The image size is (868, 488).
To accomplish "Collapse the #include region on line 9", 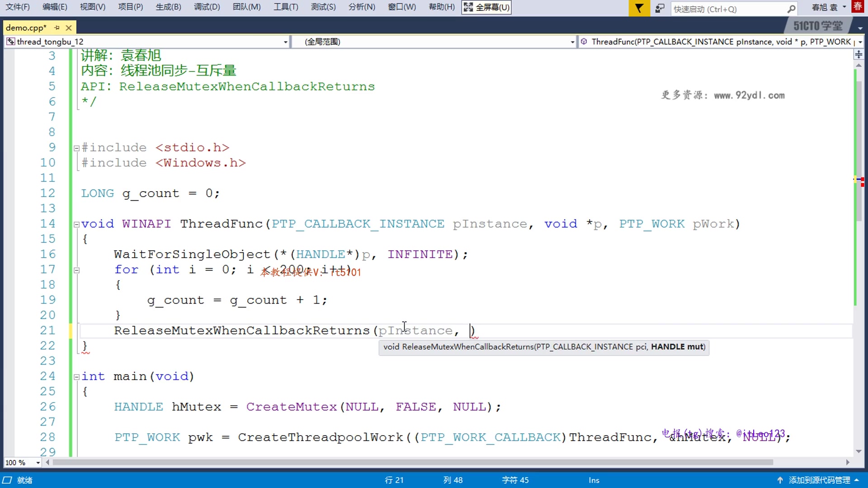I will [76, 148].
